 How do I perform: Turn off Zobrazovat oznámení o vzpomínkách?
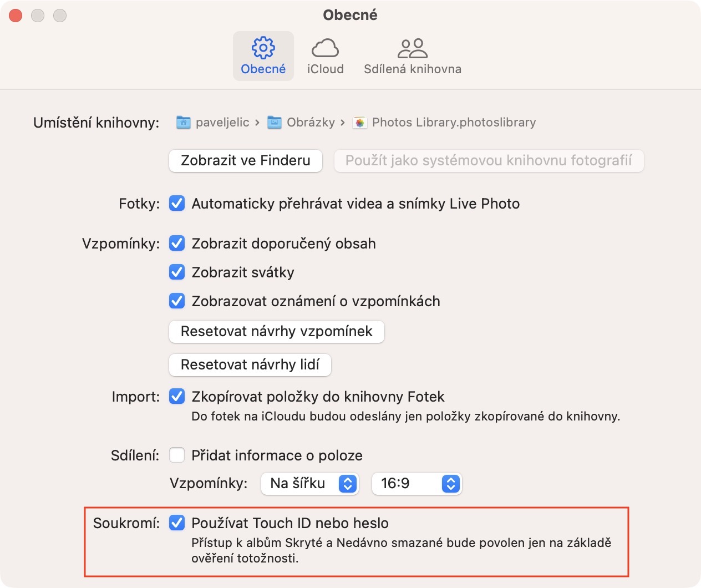[177, 301]
